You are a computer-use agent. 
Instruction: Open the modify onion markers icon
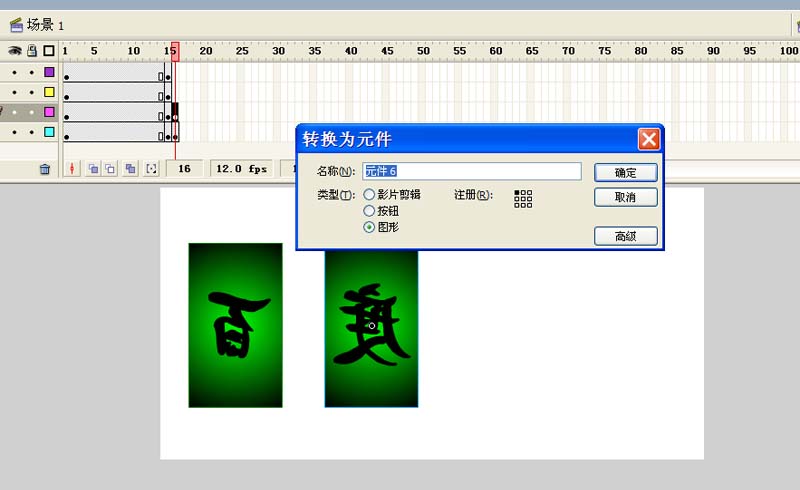point(152,168)
